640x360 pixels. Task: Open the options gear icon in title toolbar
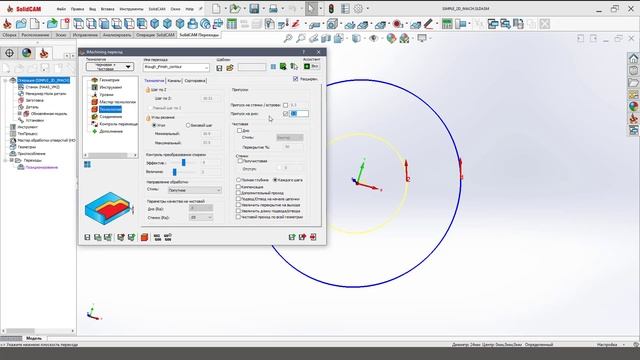(x=358, y=9)
